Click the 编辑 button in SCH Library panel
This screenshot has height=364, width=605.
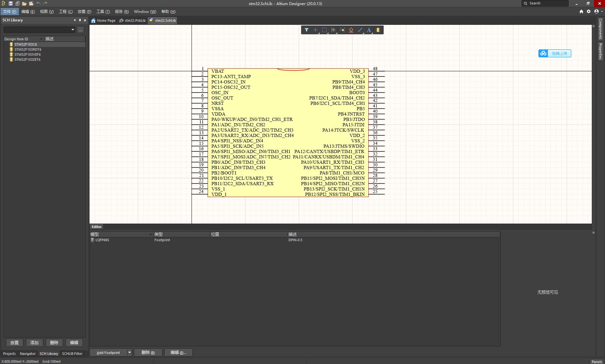point(74,343)
